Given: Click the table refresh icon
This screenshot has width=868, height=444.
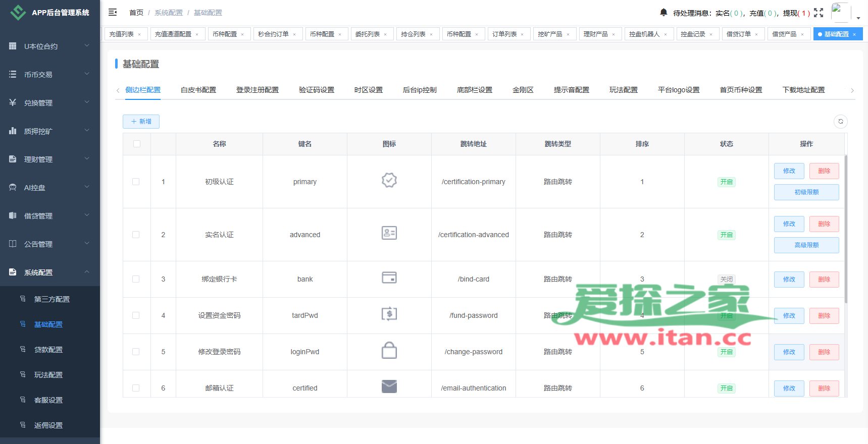Looking at the screenshot, I should (841, 122).
